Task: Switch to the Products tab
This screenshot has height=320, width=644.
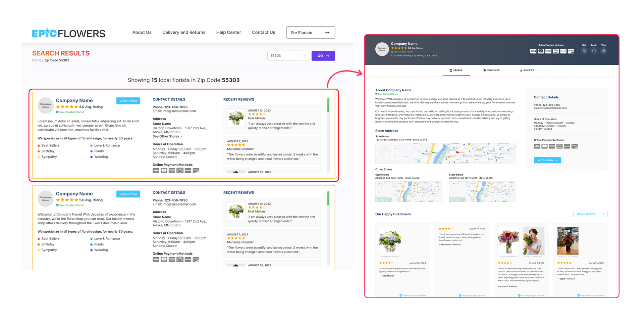Action: pos(491,70)
